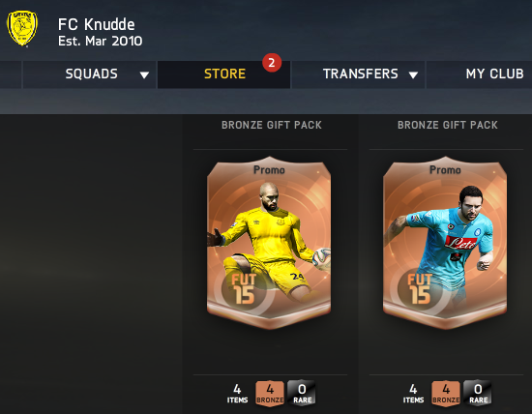Viewport: 532px width, 414px height.
Task: Click the 4 Items count under first pack
Action: (237, 393)
